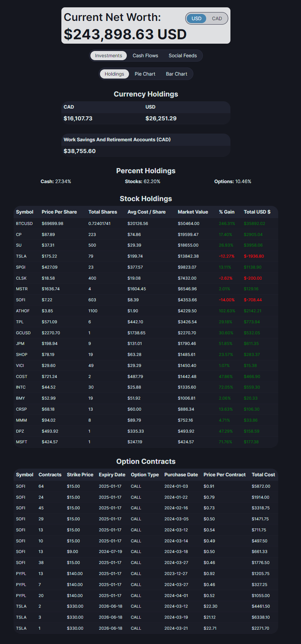Click the Symbol header in Stock Holdings
This screenshot has height=644, width=301.
25,212
